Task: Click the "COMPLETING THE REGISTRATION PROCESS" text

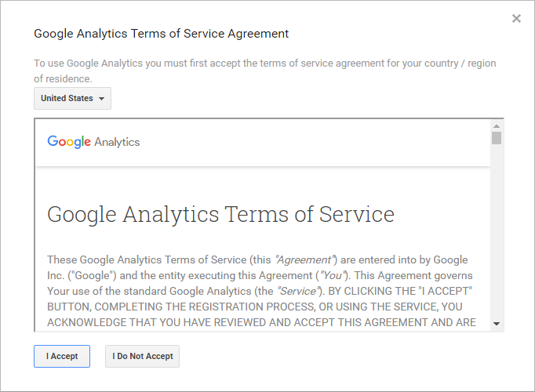Action: point(205,307)
